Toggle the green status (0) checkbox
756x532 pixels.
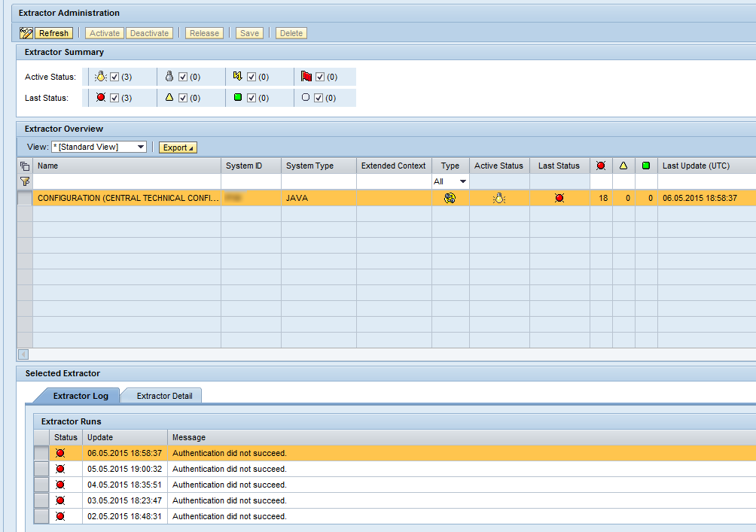click(251, 98)
